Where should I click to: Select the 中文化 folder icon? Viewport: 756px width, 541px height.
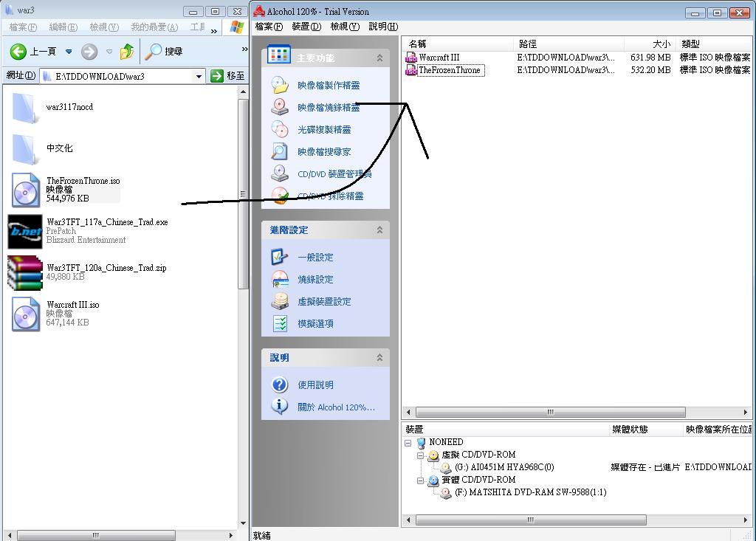coord(24,149)
